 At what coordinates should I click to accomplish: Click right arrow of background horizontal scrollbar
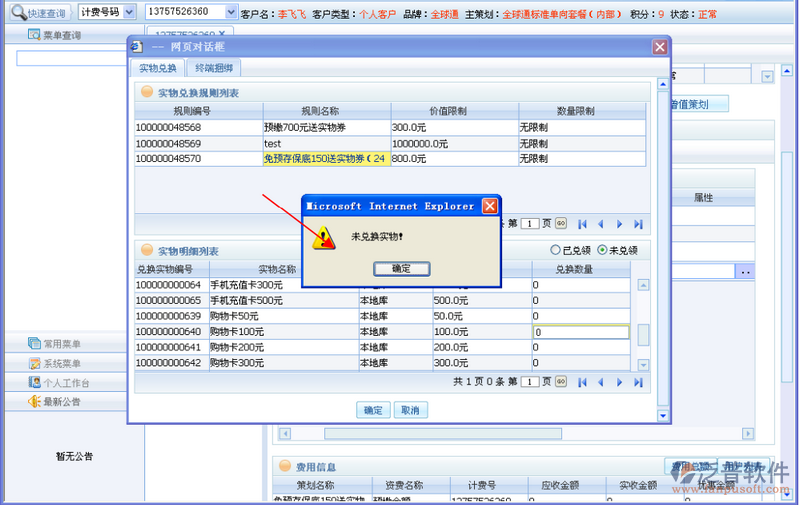point(747,434)
